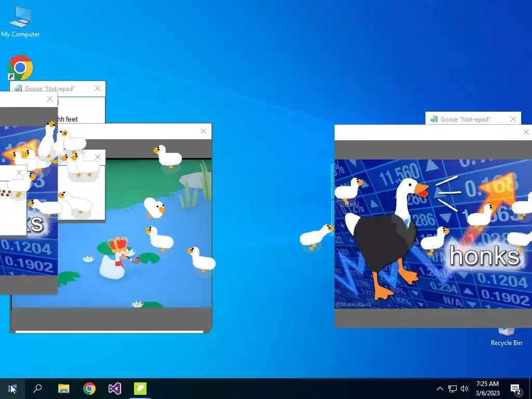Click the goose walking between the windows
The width and height of the screenshot is (532, 399).
316,236
